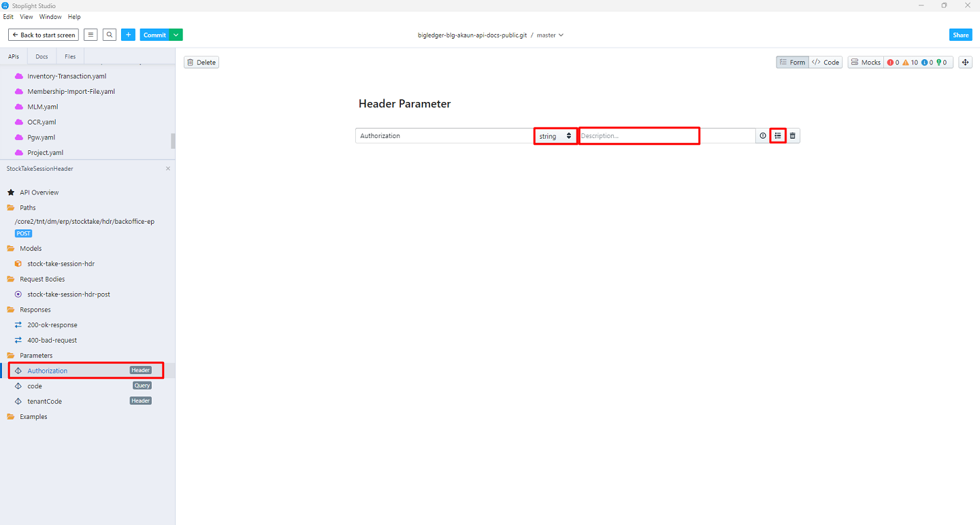
Task: Click the repository name bigledger-blg-akaun-api-docs-public.git
Action: [x=472, y=35]
